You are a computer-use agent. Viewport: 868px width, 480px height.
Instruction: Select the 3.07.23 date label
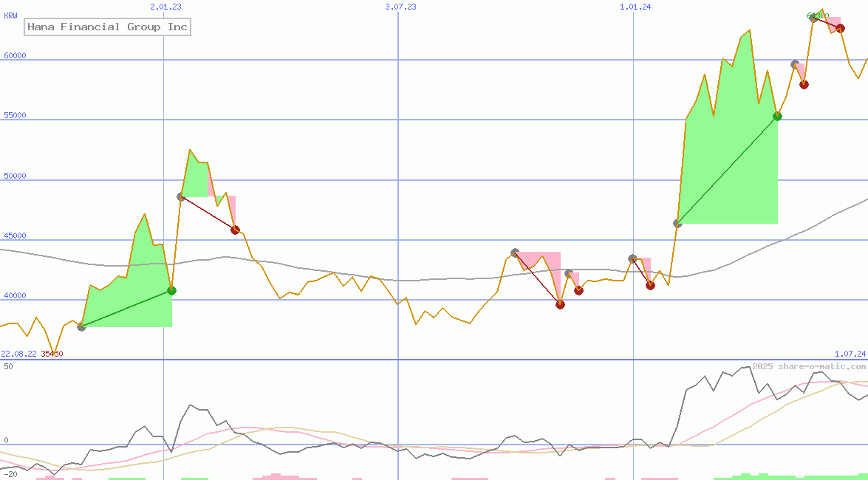[400, 7]
